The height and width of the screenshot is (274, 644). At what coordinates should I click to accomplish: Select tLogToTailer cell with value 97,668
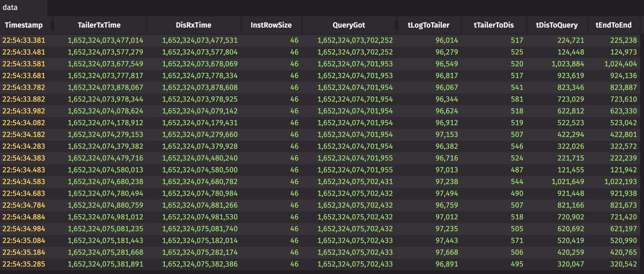point(447,252)
